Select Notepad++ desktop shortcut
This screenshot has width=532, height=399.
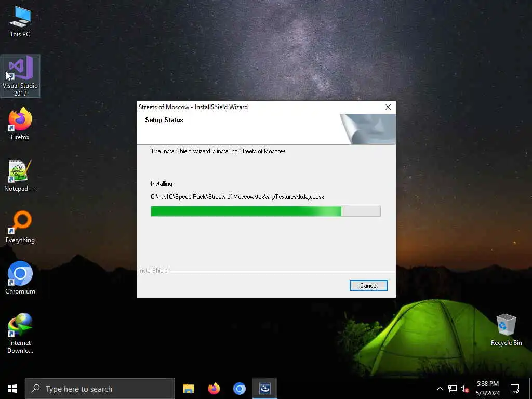tap(20, 176)
